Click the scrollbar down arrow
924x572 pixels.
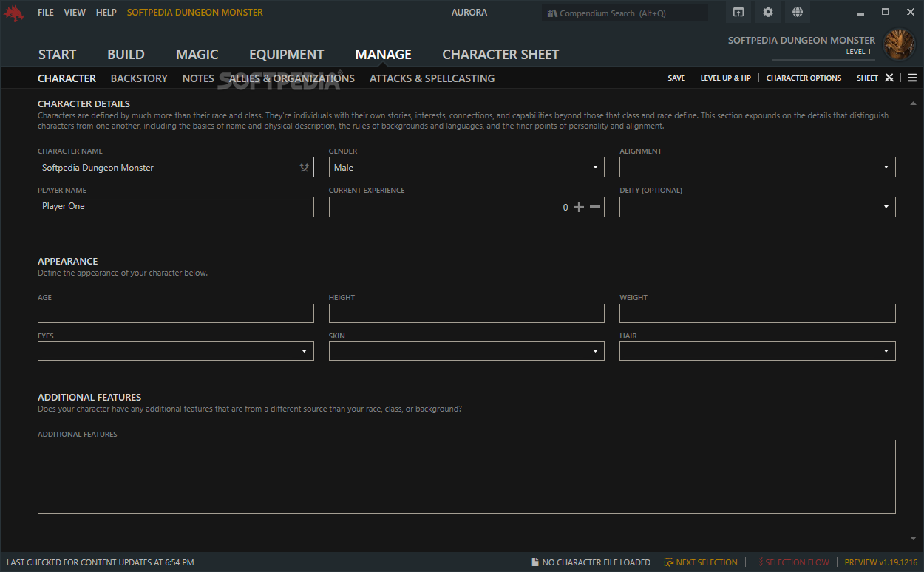(x=914, y=538)
